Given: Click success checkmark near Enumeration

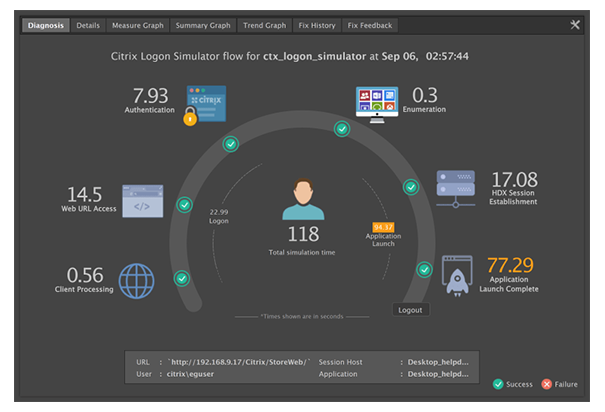Looking at the screenshot, I should tap(342, 129).
